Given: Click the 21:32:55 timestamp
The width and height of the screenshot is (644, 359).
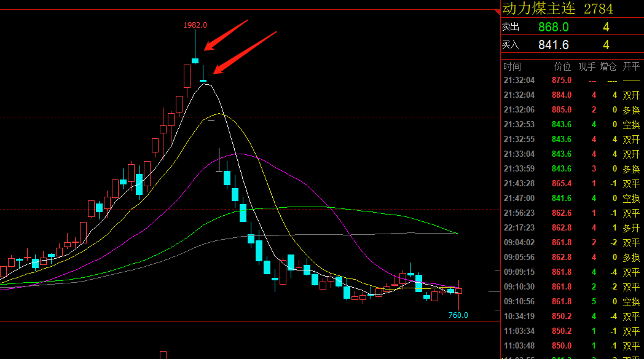Looking at the screenshot, I should tap(519, 140).
